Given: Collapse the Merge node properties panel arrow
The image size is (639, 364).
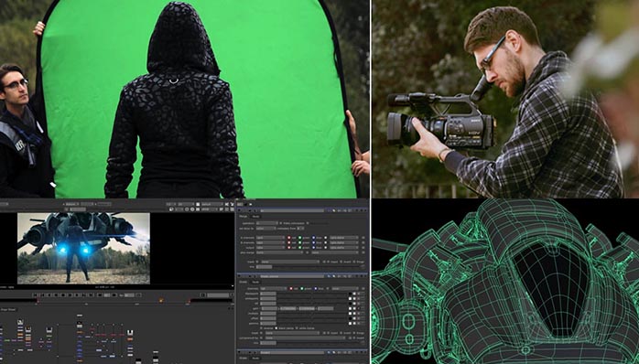Looking at the screenshot, I should [x=239, y=210].
